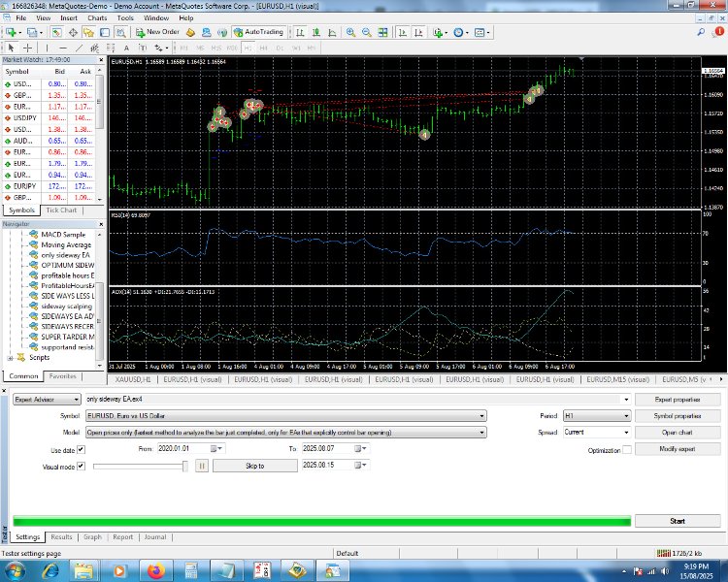Open the Indicators list dropdown
728x582 pixels.
click(x=440, y=32)
